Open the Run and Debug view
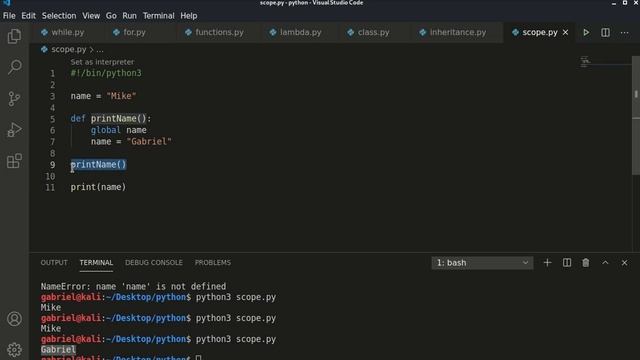This screenshot has height=360, width=640. 14,130
